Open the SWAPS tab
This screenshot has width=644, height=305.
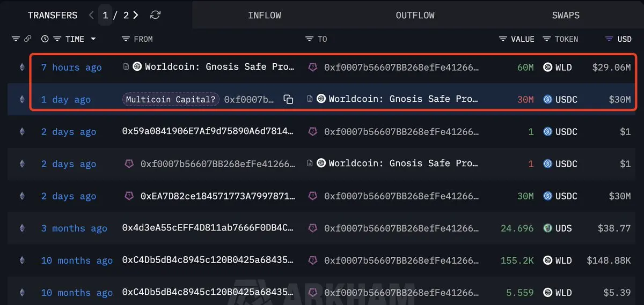(566, 16)
